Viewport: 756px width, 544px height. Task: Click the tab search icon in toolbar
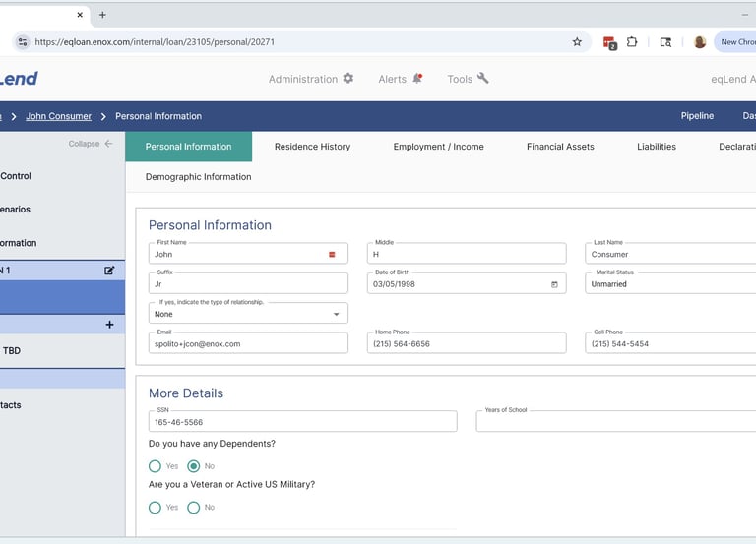pyautogui.click(x=665, y=42)
